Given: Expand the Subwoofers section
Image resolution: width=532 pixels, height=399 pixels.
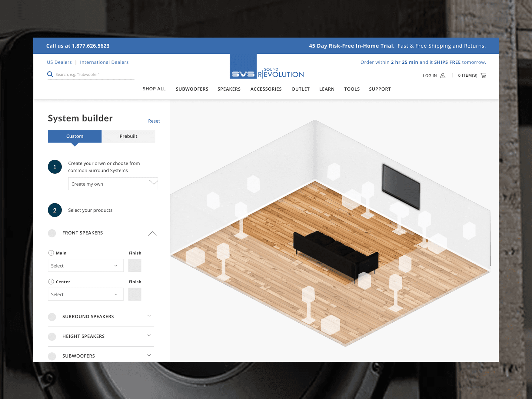Looking at the screenshot, I should pyautogui.click(x=149, y=355).
